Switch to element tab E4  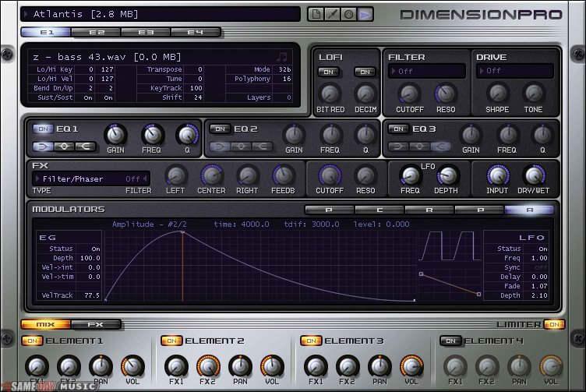click(196, 33)
